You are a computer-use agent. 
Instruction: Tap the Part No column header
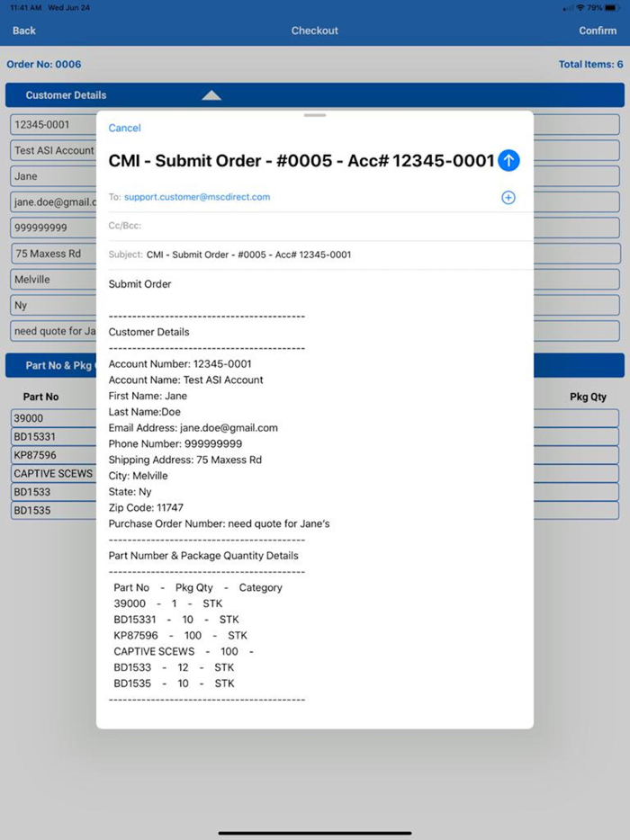tap(40, 397)
